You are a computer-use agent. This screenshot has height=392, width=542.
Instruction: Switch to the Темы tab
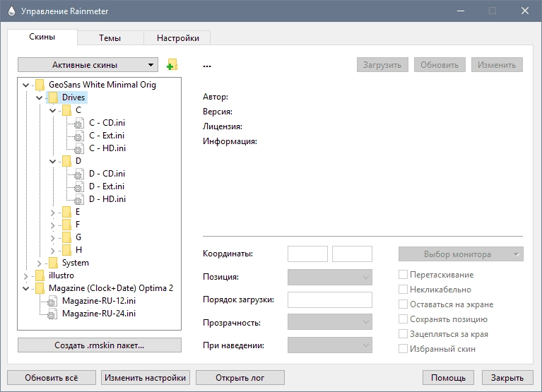click(110, 38)
